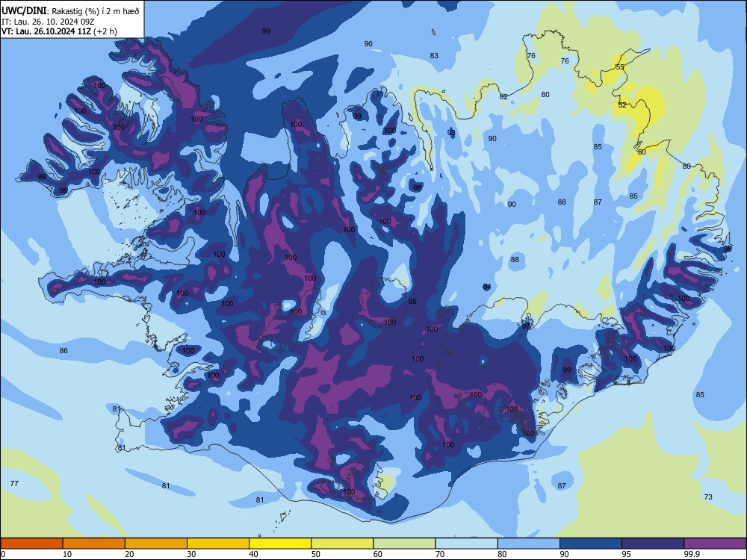Viewport: 747px width, 560px height.
Task: Click the '52' humidity value on the map
Action: (622, 105)
